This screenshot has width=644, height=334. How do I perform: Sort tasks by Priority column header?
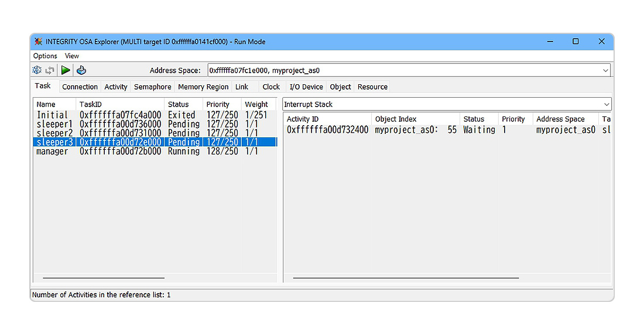click(222, 105)
